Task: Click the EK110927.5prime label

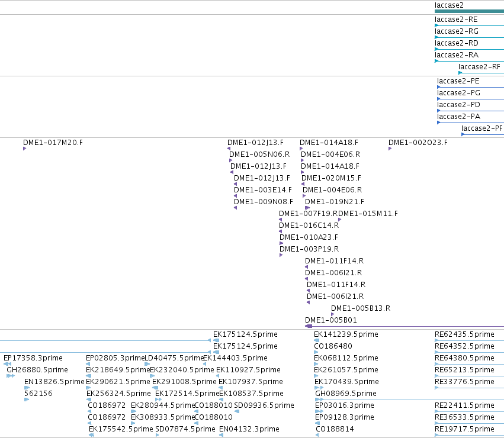Action: coord(248,370)
